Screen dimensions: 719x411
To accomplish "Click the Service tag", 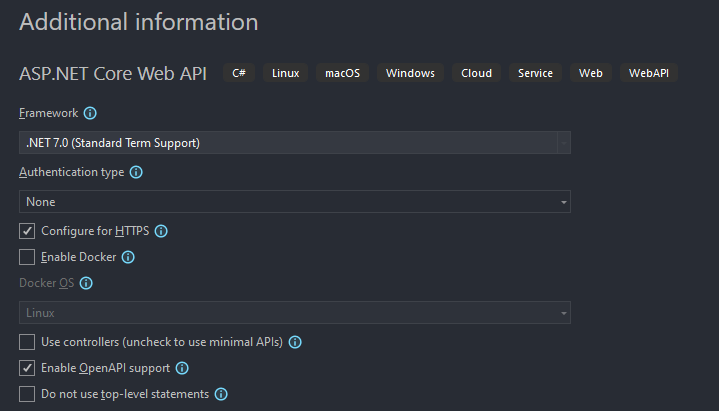I will click(535, 73).
